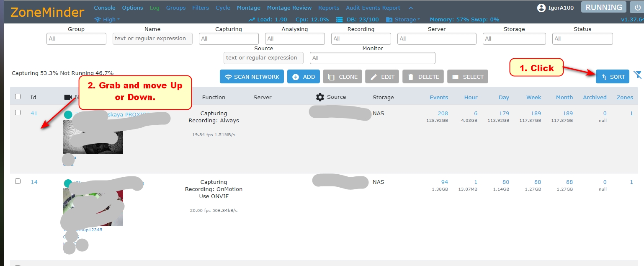Click the RUNNING status button
This screenshot has height=266, width=644.
pyautogui.click(x=604, y=8)
